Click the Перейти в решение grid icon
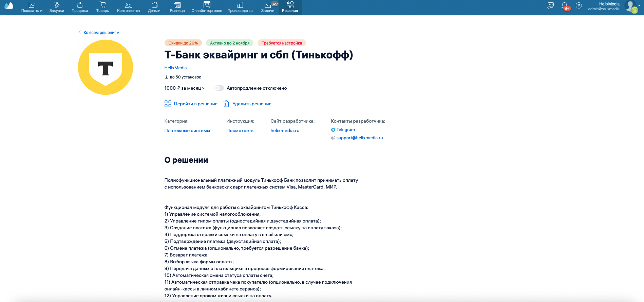 [x=168, y=104]
